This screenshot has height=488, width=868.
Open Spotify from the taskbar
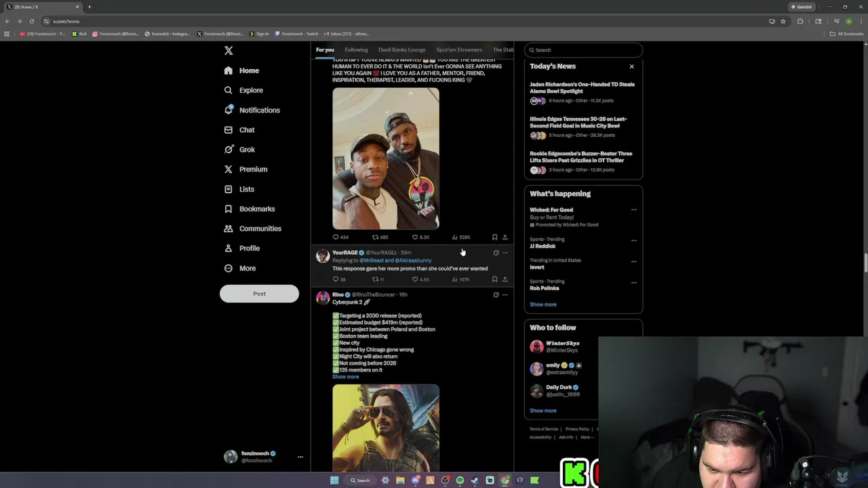click(460, 481)
